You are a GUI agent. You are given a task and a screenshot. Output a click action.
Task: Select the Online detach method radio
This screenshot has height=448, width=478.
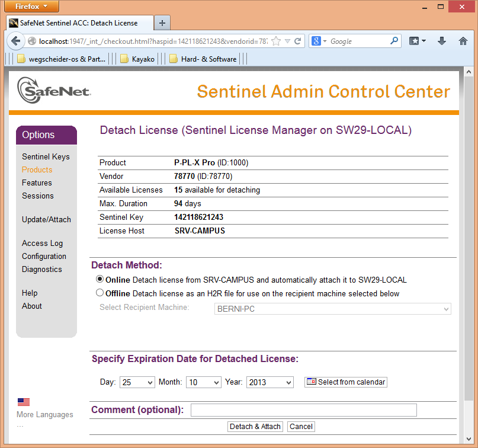coord(100,279)
